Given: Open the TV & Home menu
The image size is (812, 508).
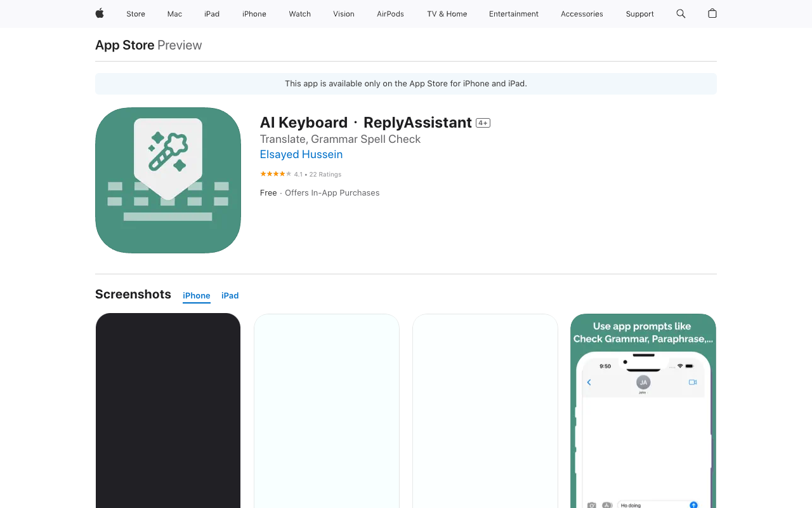Looking at the screenshot, I should click(447, 14).
